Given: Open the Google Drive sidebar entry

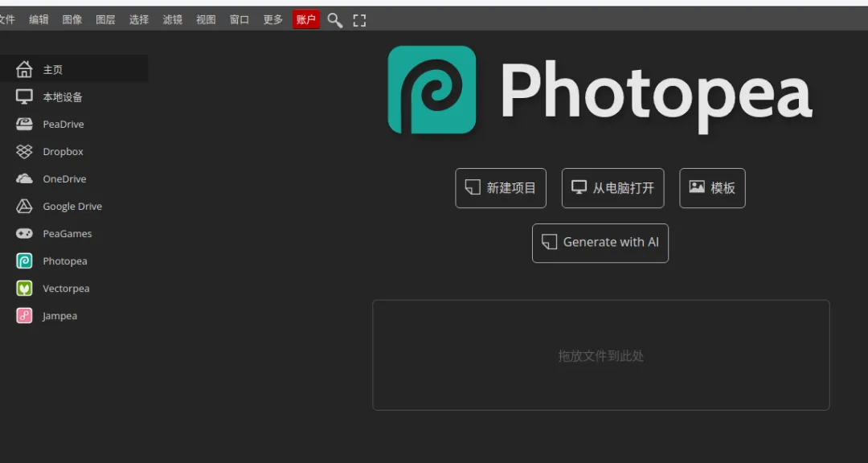Looking at the screenshot, I should (74, 206).
